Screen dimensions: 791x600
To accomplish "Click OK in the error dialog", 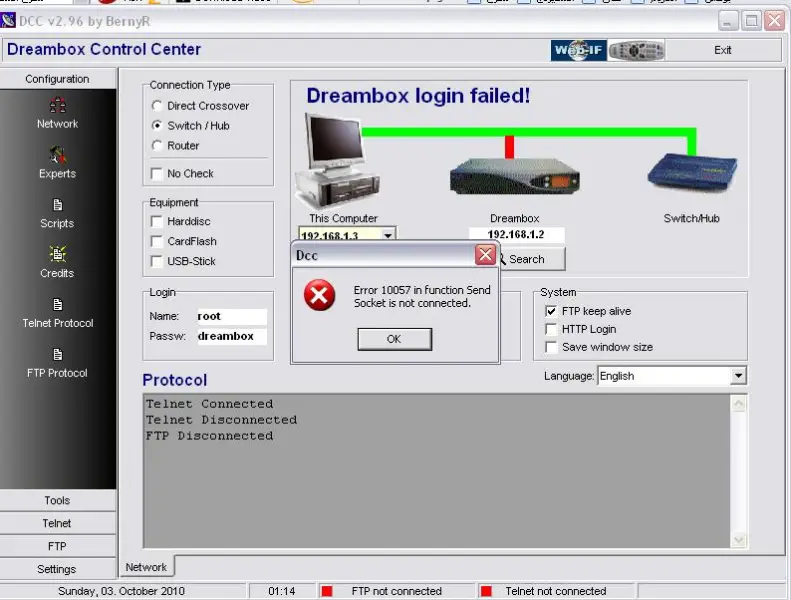I will (x=394, y=339).
